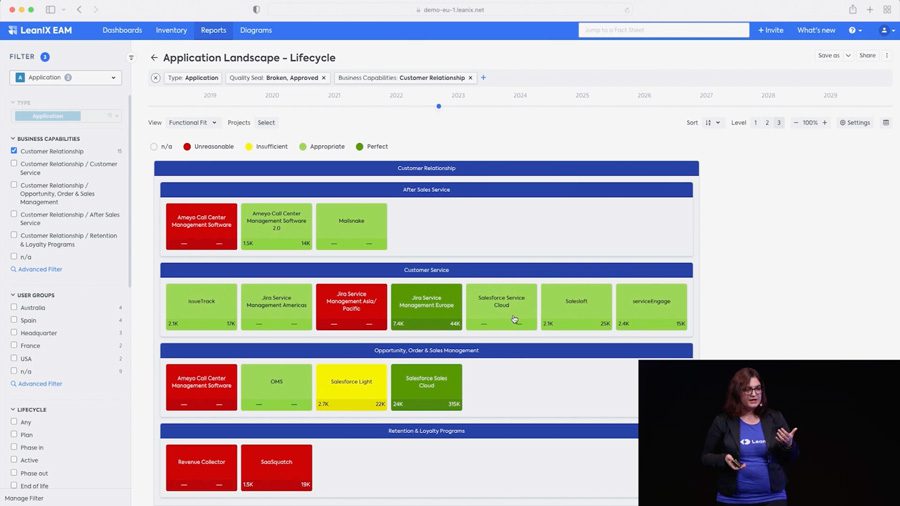Show Safari tab overview grid
The image size is (900, 506).
pyautogui.click(x=887, y=10)
